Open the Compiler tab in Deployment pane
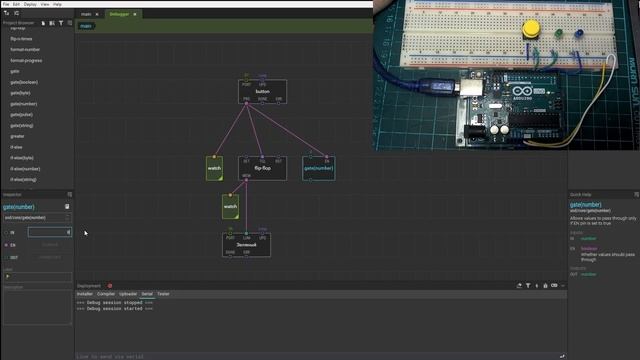The height and width of the screenshot is (360, 640). point(106,294)
